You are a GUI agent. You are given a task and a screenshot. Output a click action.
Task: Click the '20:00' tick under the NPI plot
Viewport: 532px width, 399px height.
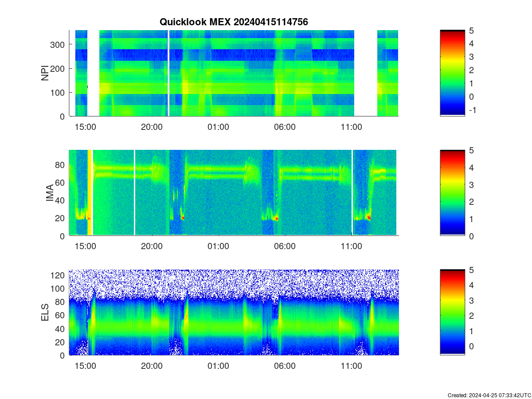coord(152,127)
